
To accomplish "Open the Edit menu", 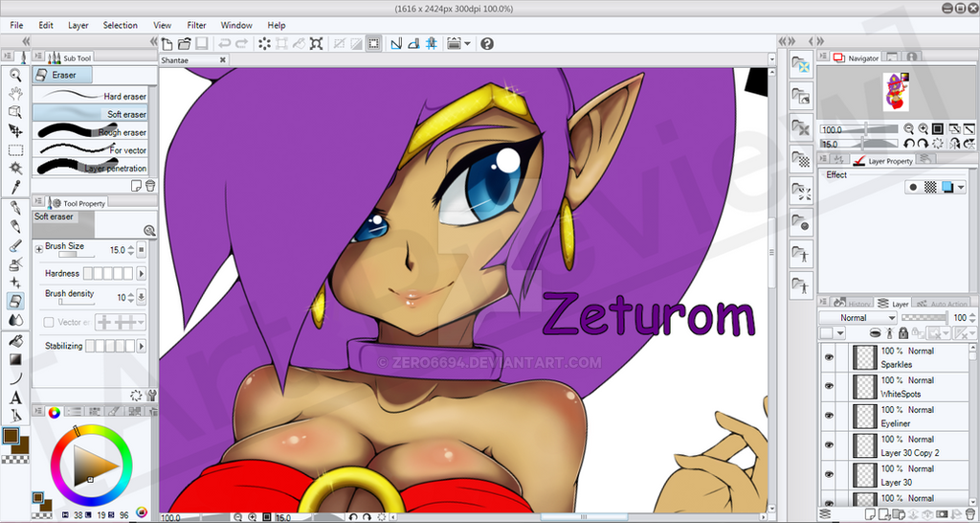I will coord(46,25).
